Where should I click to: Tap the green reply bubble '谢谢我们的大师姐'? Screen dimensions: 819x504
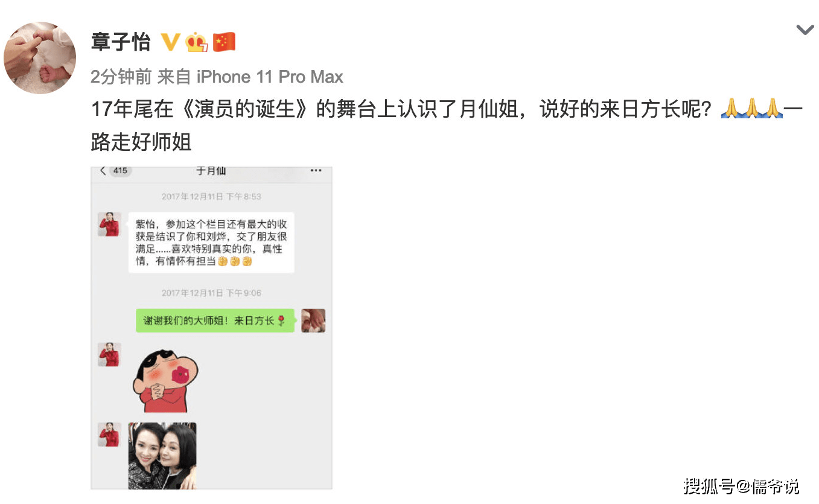pos(215,321)
